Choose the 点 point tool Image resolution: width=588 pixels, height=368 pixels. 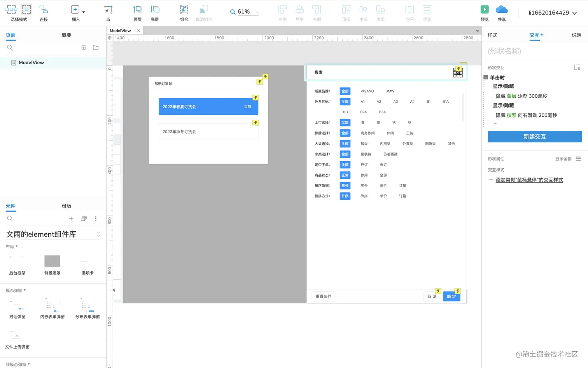point(108,9)
